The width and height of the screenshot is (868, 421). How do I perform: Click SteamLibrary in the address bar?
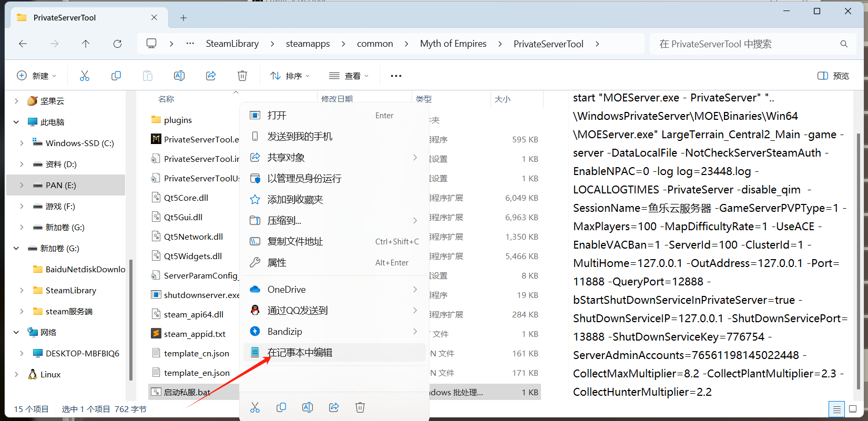point(232,44)
